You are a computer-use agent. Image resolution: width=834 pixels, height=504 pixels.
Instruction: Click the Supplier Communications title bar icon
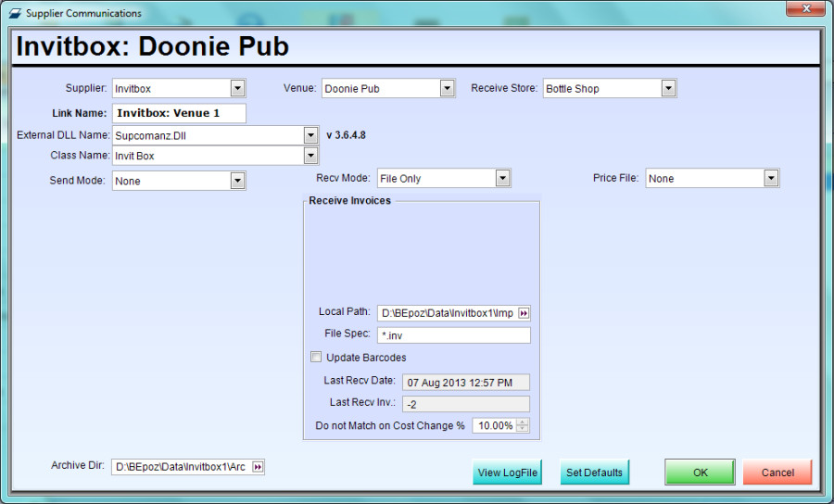tap(16, 13)
